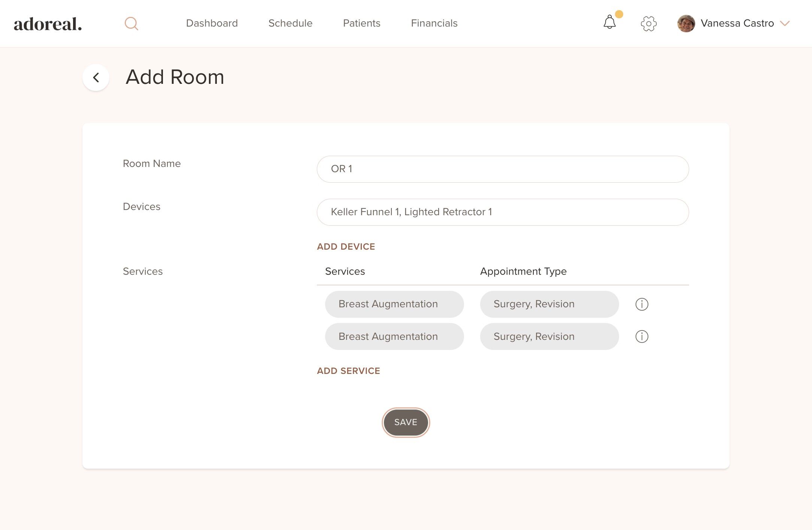Screen dimensions: 812x530
Task: Open first row Surgery, Revision appointment type
Action: pyautogui.click(x=549, y=304)
